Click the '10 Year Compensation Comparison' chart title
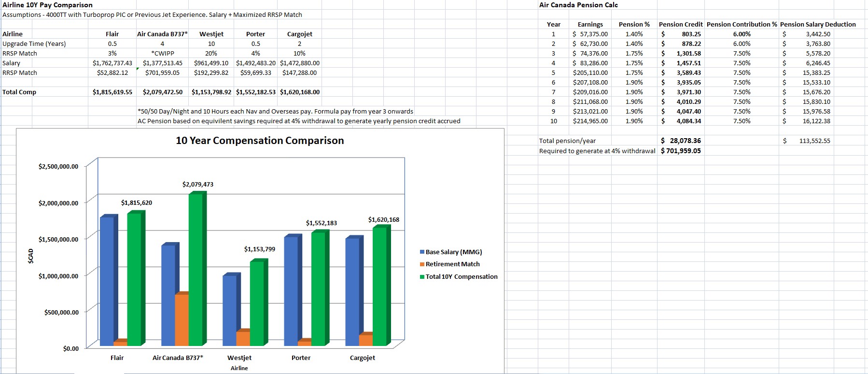 pyautogui.click(x=260, y=141)
